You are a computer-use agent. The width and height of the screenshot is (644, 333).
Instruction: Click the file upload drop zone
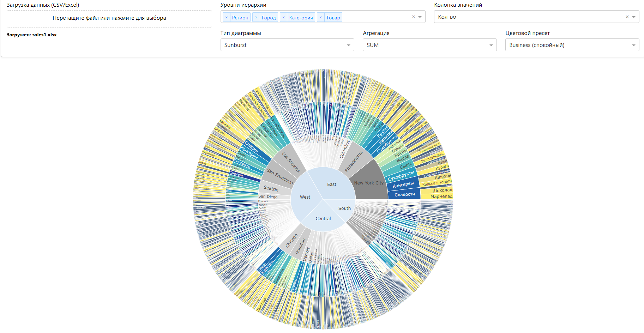point(109,19)
